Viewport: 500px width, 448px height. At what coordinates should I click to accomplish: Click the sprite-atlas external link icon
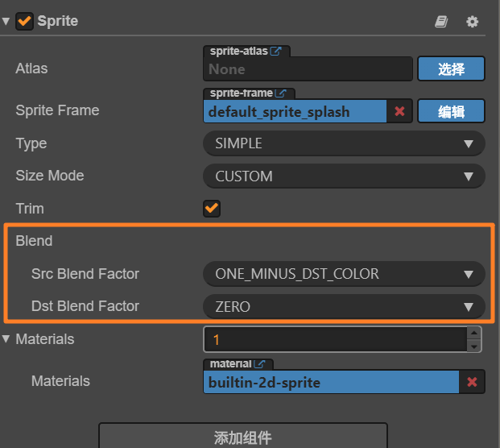coord(275,51)
